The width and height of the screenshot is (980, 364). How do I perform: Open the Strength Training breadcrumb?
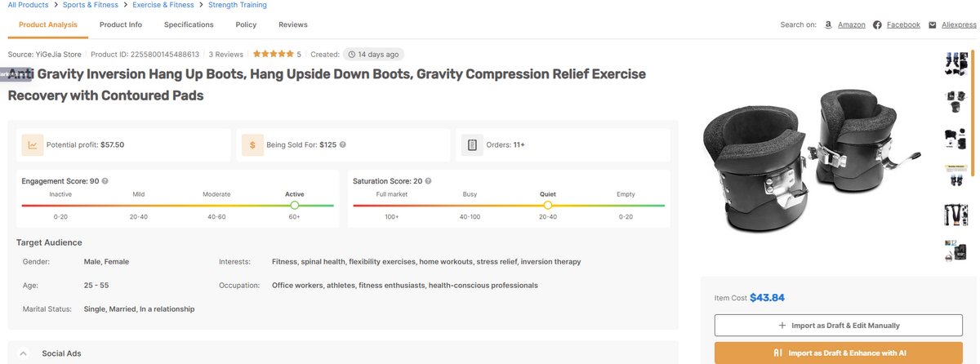coord(238,5)
